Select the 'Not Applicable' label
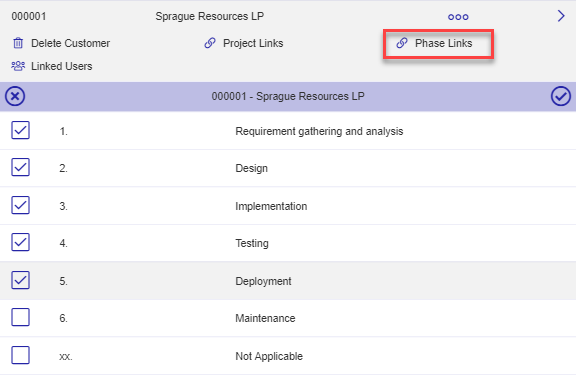The image size is (576, 375). point(269,356)
